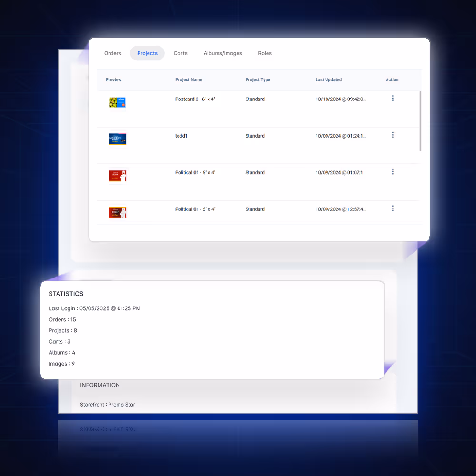Select the Dolly card preview thumbnail

coord(117,212)
